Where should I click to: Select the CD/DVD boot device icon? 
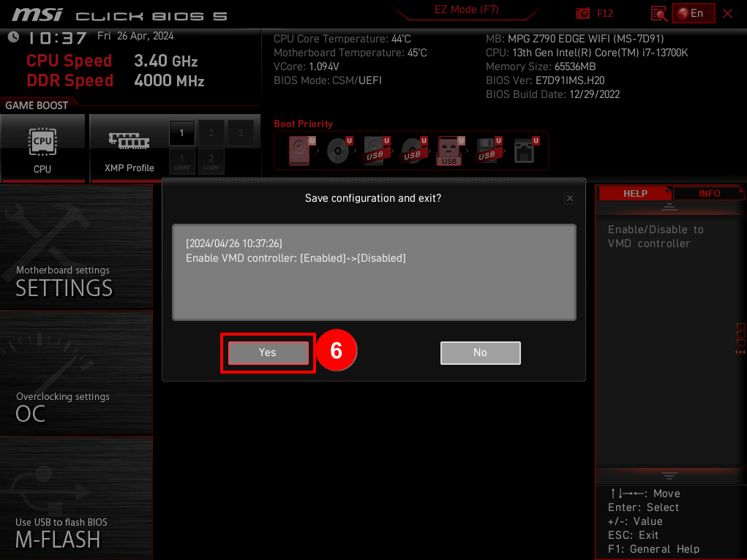pyautogui.click(x=337, y=151)
